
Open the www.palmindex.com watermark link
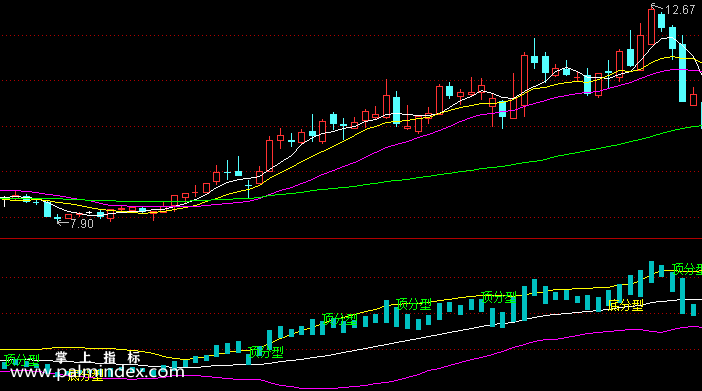coord(97,372)
